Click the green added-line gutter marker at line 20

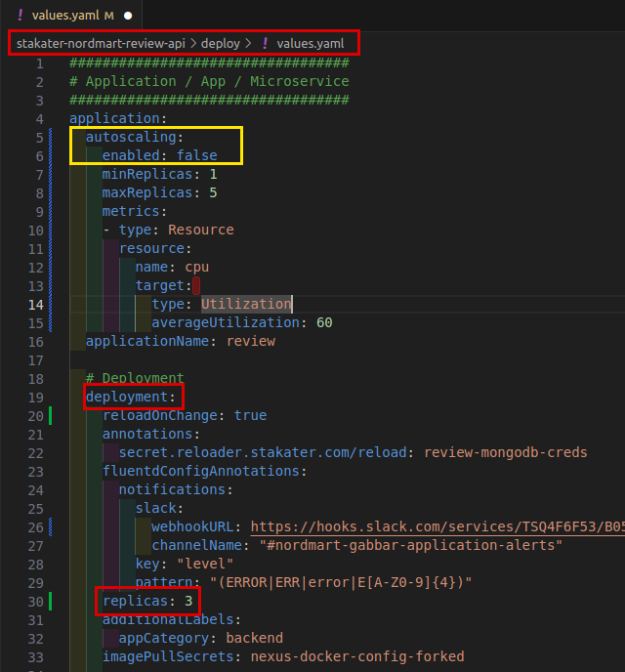[51, 415]
